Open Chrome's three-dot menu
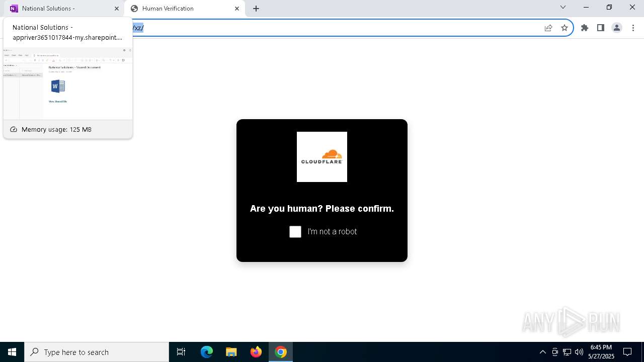This screenshot has height=362, width=644. coord(633,28)
